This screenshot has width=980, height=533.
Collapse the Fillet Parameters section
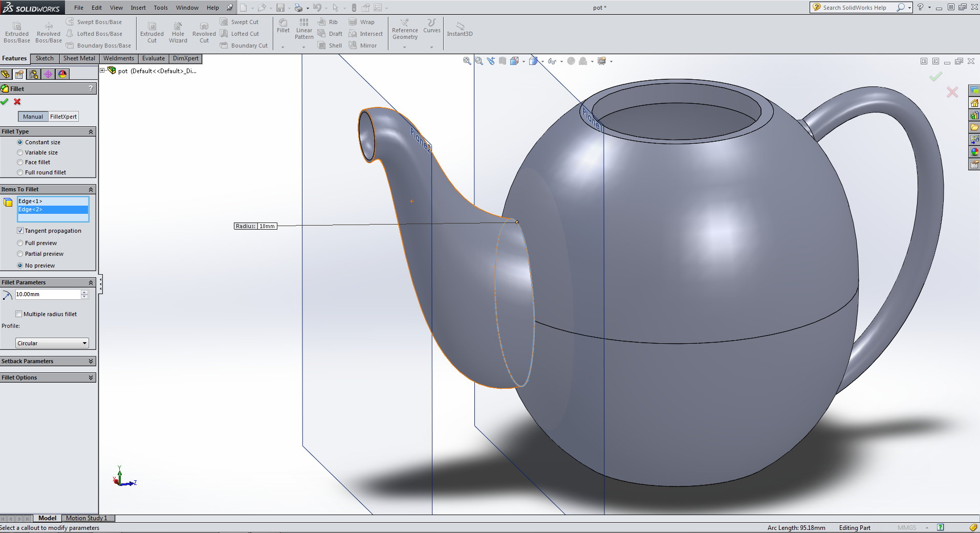pos(91,282)
